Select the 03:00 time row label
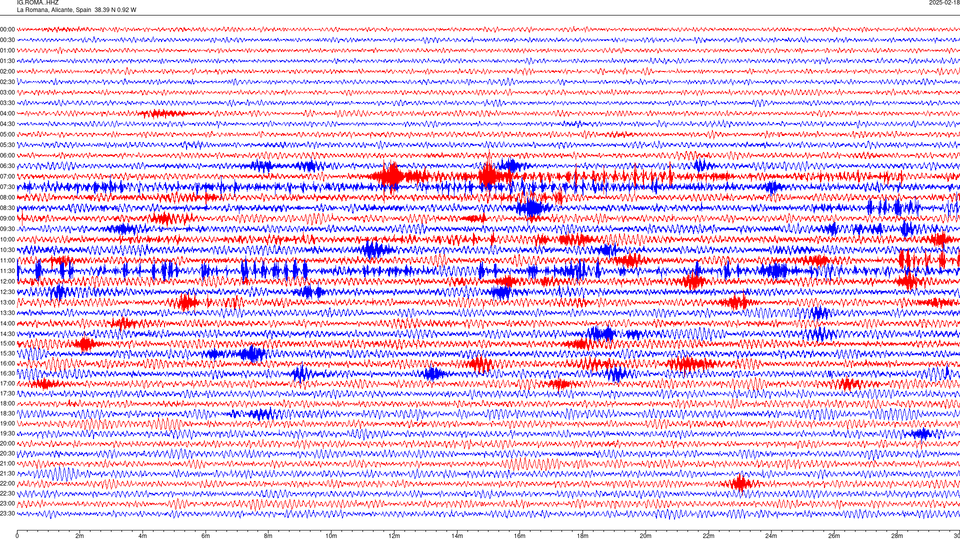 tap(7, 92)
